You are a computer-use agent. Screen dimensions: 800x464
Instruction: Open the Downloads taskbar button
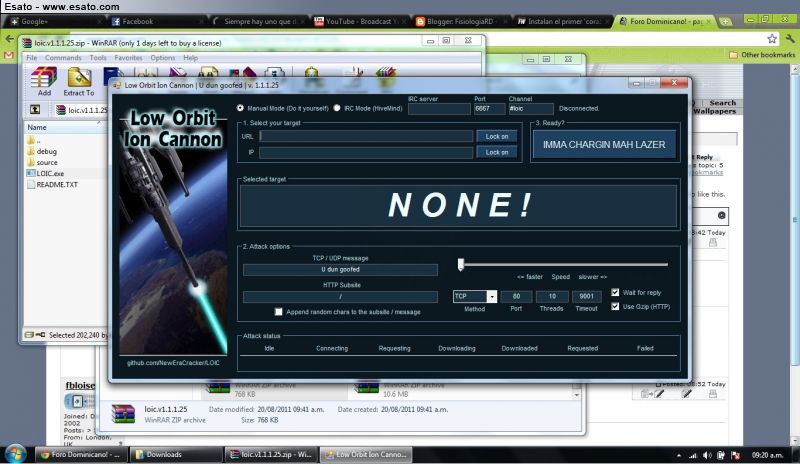176,454
